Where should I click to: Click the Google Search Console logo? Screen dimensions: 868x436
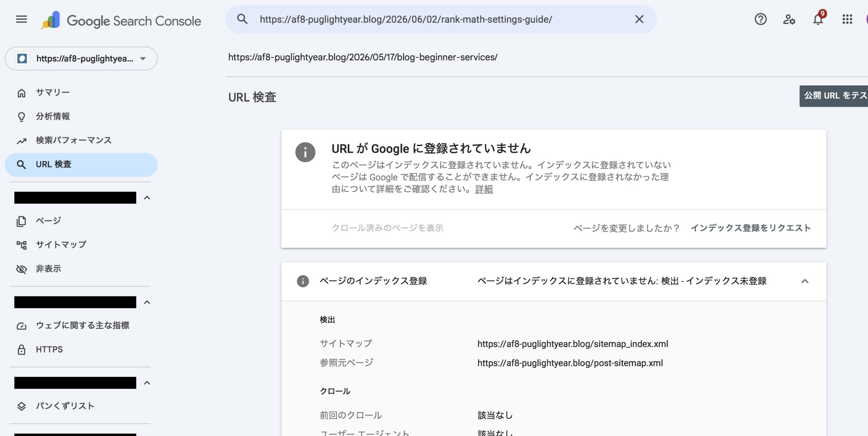tap(121, 20)
